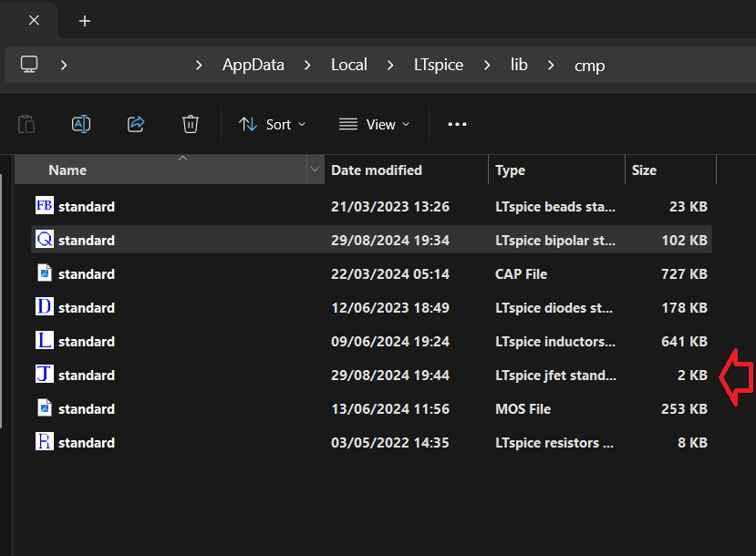This screenshot has height=556, width=756.
Task: Click the date 03/05/2022 14:35
Action: pyautogui.click(x=390, y=443)
